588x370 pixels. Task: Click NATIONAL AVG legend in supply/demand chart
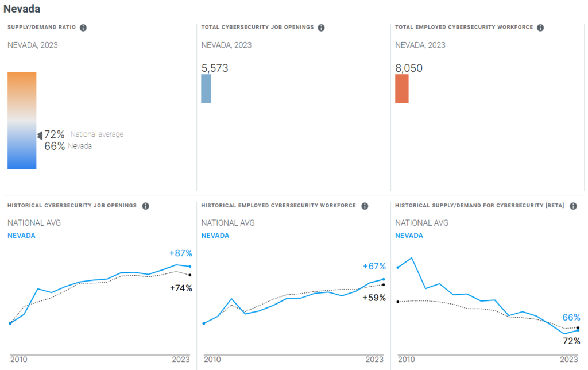(x=422, y=223)
